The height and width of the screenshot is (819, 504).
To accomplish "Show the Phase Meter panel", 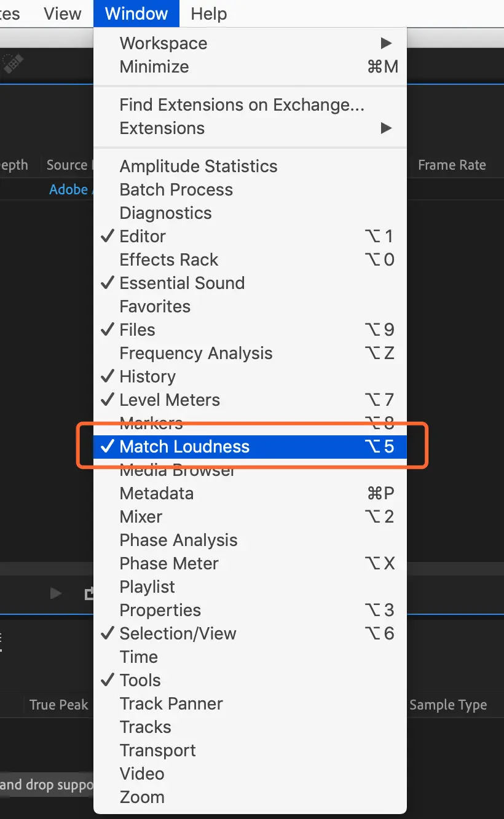I will (x=169, y=563).
